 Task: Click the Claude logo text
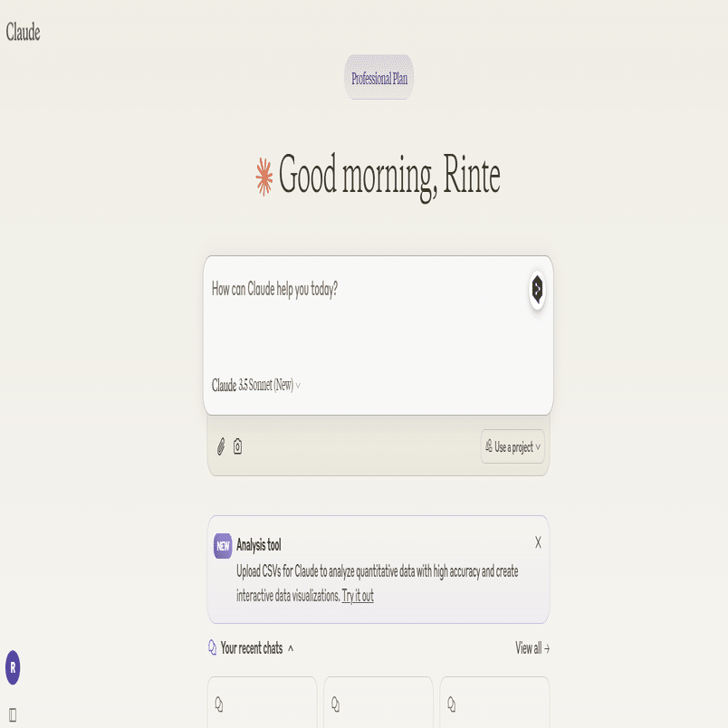[x=23, y=32]
